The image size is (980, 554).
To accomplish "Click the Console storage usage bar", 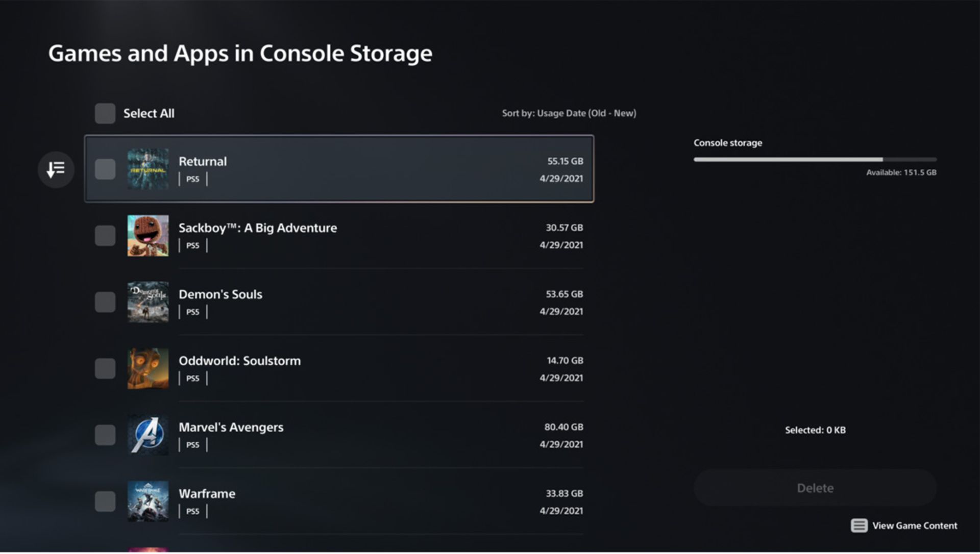I will (815, 160).
